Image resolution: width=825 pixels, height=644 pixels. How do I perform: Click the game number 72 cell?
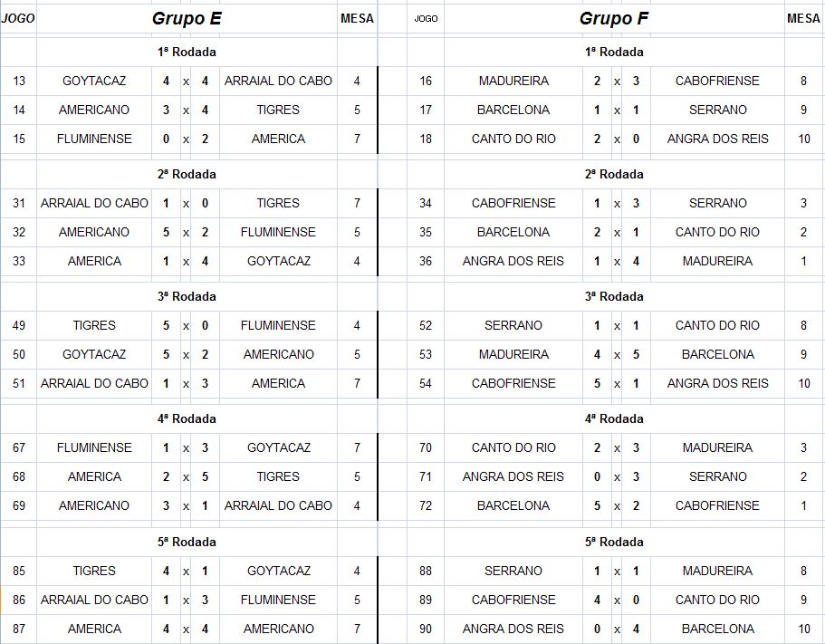coord(426,505)
